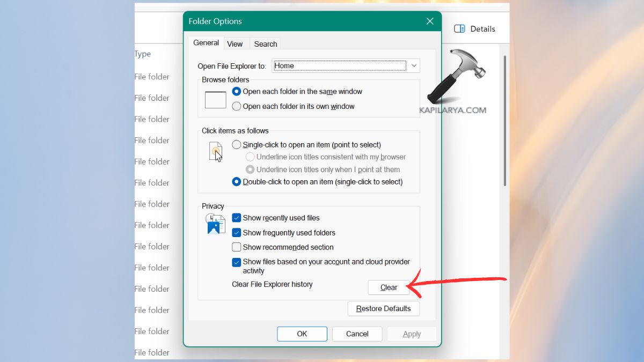Image resolution: width=644 pixels, height=362 pixels.
Task: Uncheck 'Show recently used files'
Action: (236, 218)
